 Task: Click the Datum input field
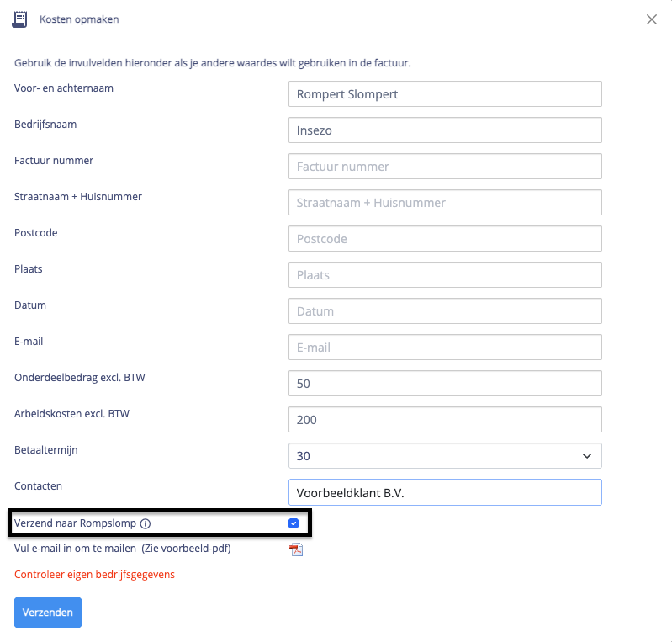pos(445,310)
